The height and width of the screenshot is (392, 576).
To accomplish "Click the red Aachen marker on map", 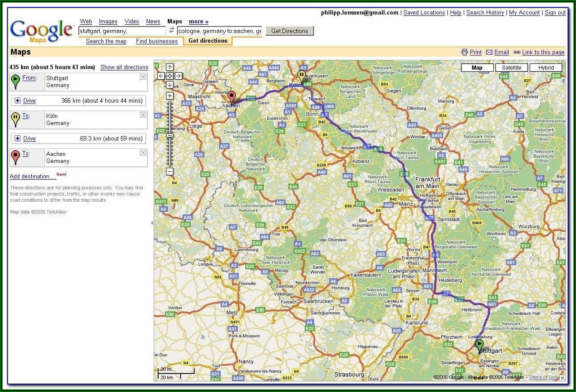I will coord(232,96).
